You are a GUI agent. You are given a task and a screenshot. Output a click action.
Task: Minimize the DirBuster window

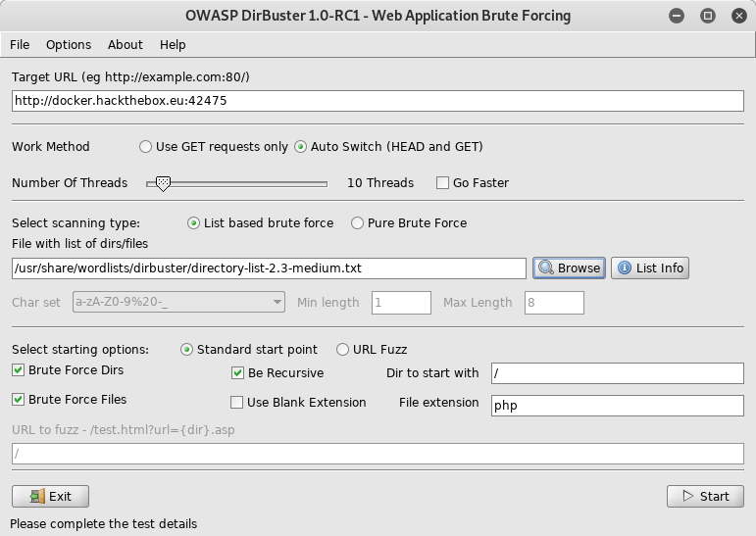click(x=677, y=16)
